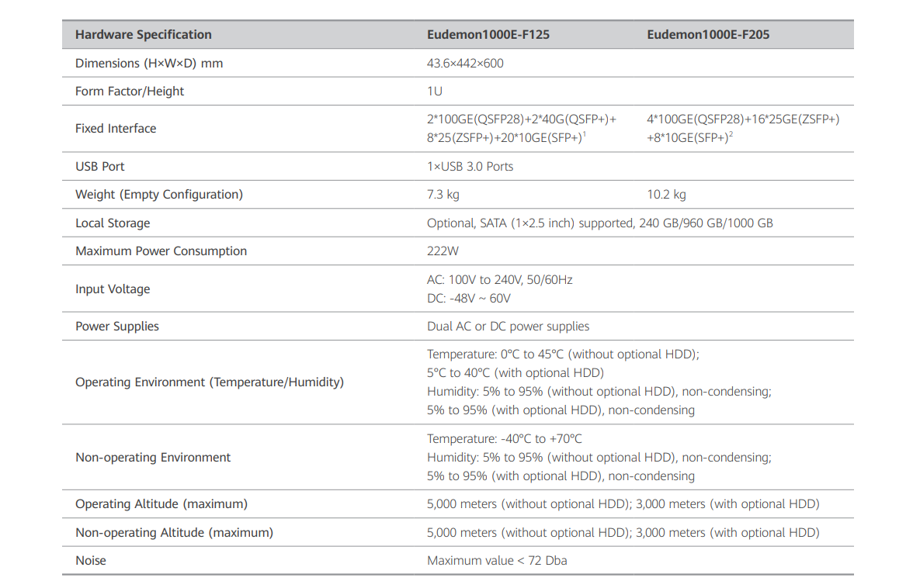The image size is (920, 588).
Task: Click Dual AC or DC power supplies
Action: 508,327
